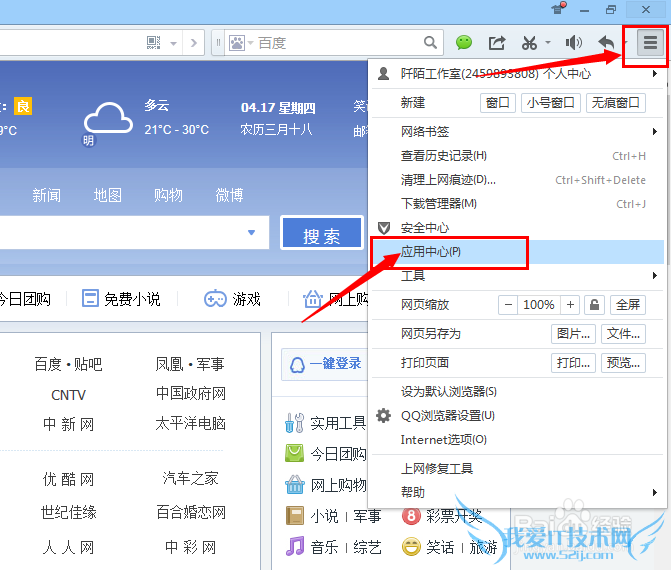Click the 打印... button
The height and width of the screenshot is (570, 671).
573,363
